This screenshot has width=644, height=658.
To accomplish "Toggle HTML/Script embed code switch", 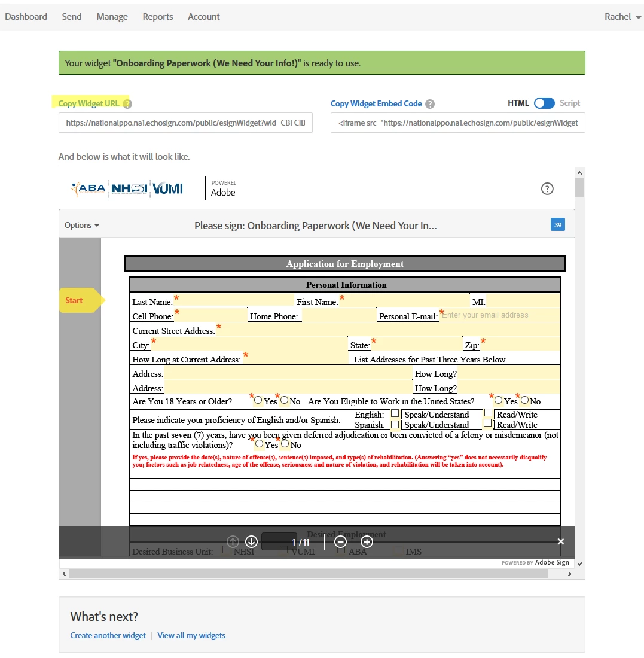I will click(544, 103).
